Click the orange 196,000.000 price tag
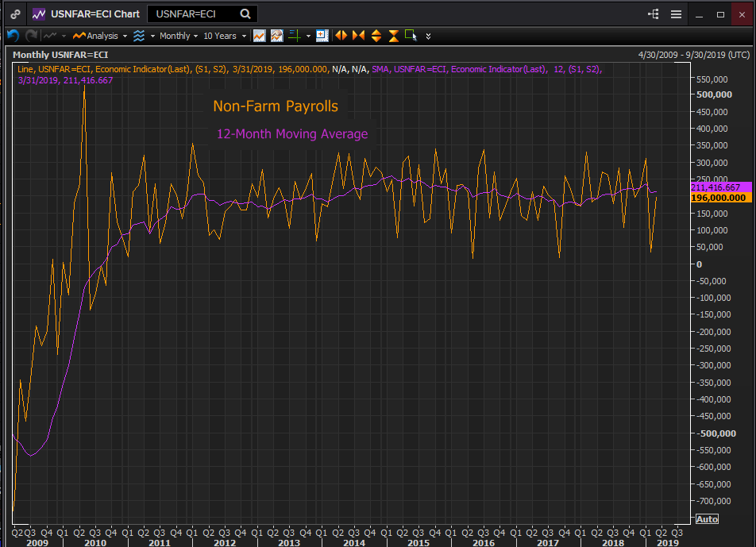This screenshot has width=756, height=547. pos(721,198)
